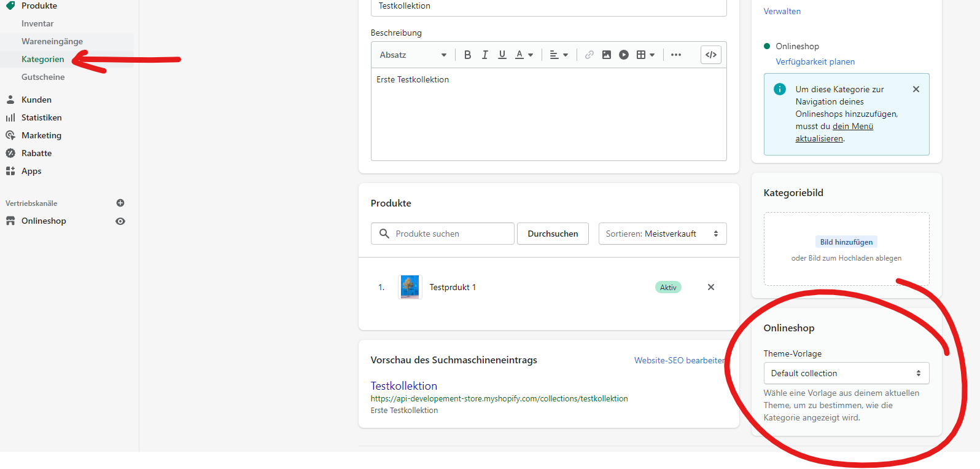This screenshot has width=980, height=469.
Task: Open Testkollektion search preview title
Action: point(404,386)
